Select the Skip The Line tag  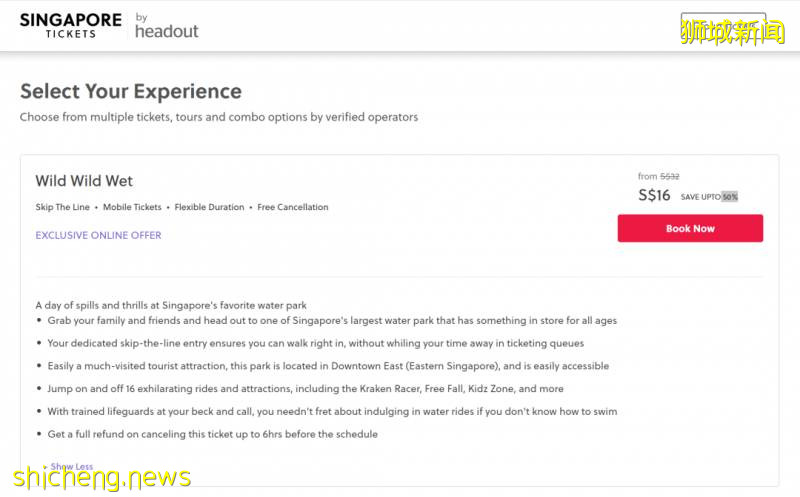tap(62, 207)
